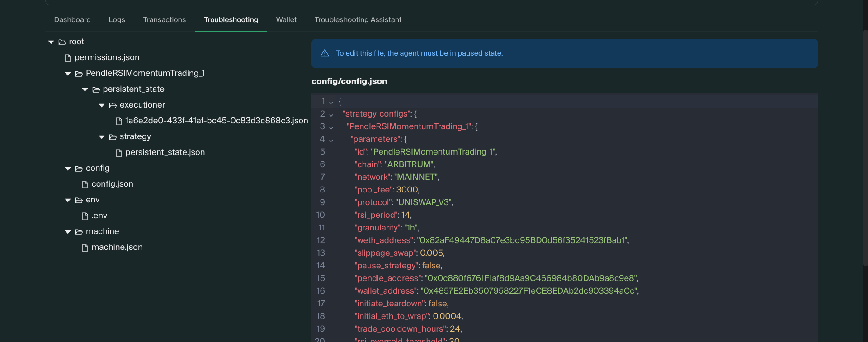868x342 pixels.
Task: Click the config.json file icon
Action: click(x=85, y=184)
